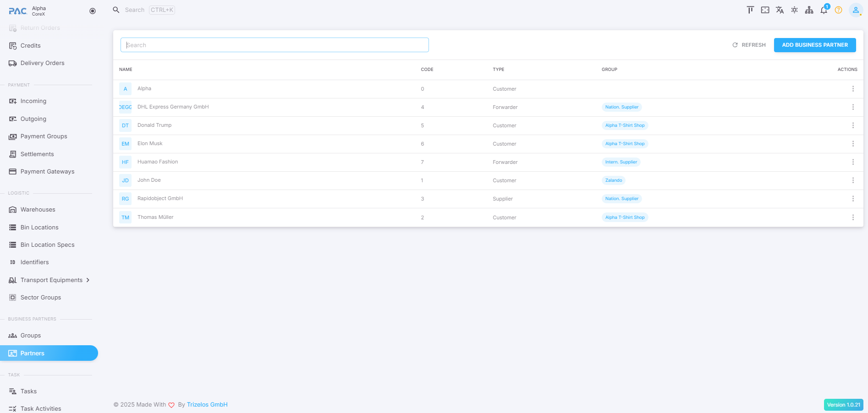Image resolution: width=868 pixels, height=413 pixels.
Task: Open the user profile avatar
Action: coord(855,10)
